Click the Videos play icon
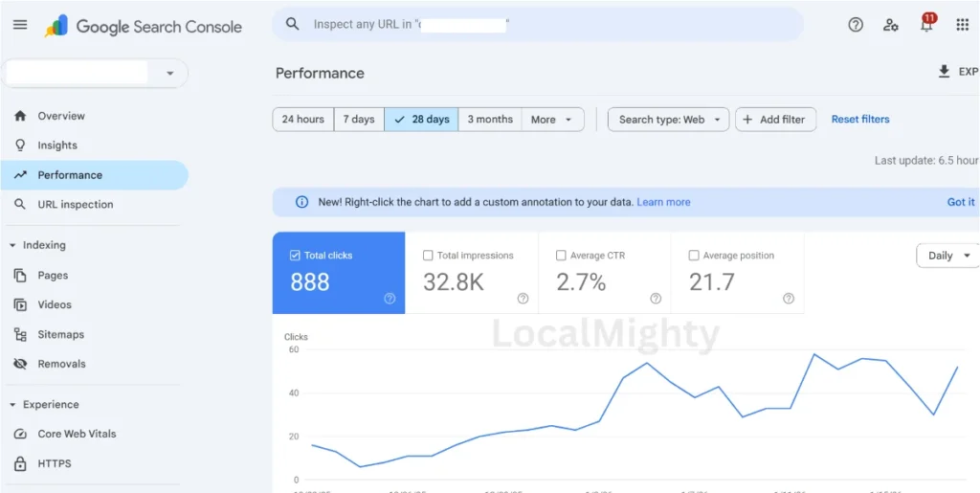980x493 pixels. coord(20,305)
